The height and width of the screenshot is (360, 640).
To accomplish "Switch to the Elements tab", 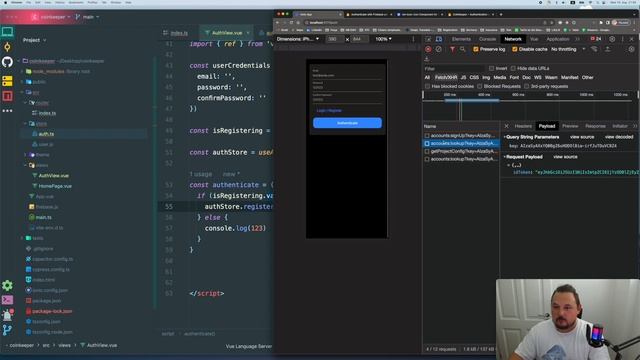I will [x=461, y=39].
